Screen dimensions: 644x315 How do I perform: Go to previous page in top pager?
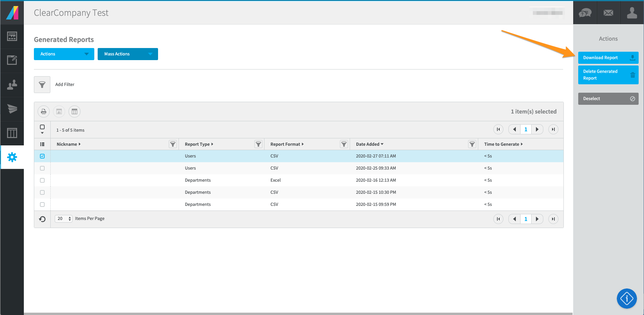tap(514, 129)
